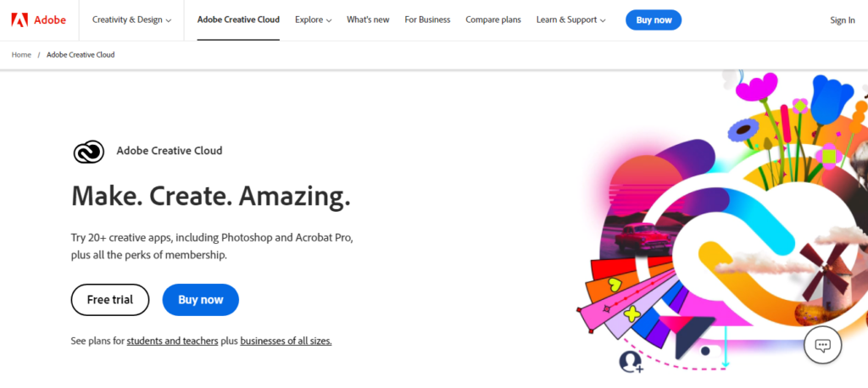Viewport: 868px width, 388px height.
Task: Click the red Adobe logo icon
Action: coord(19,20)
